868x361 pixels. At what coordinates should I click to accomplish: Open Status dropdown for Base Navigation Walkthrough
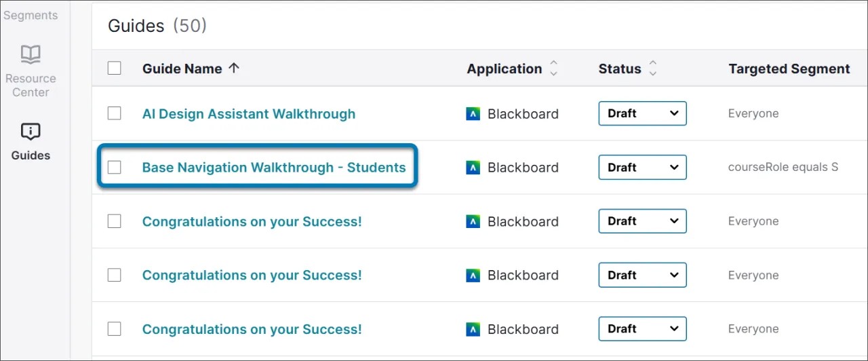pyautogui.click(x=642, y=167)
